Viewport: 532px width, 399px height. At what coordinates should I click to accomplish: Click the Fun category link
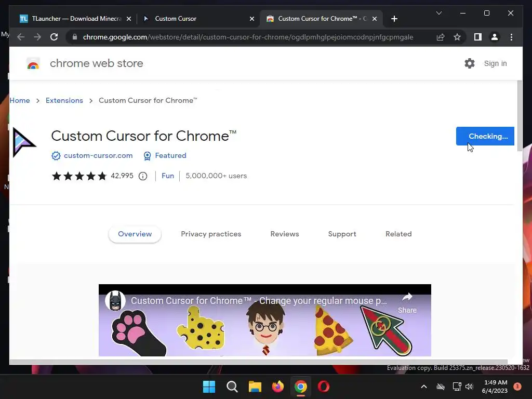point(168,176)
